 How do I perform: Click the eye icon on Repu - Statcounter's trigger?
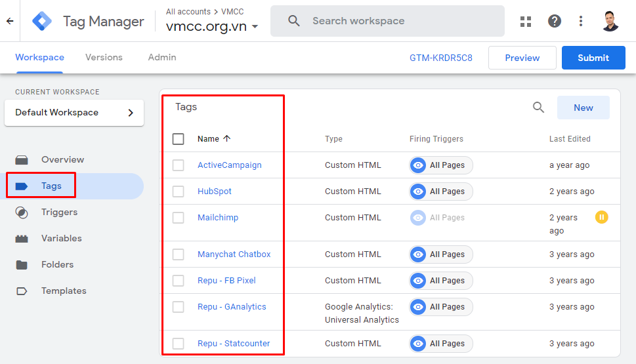(418, 344)
